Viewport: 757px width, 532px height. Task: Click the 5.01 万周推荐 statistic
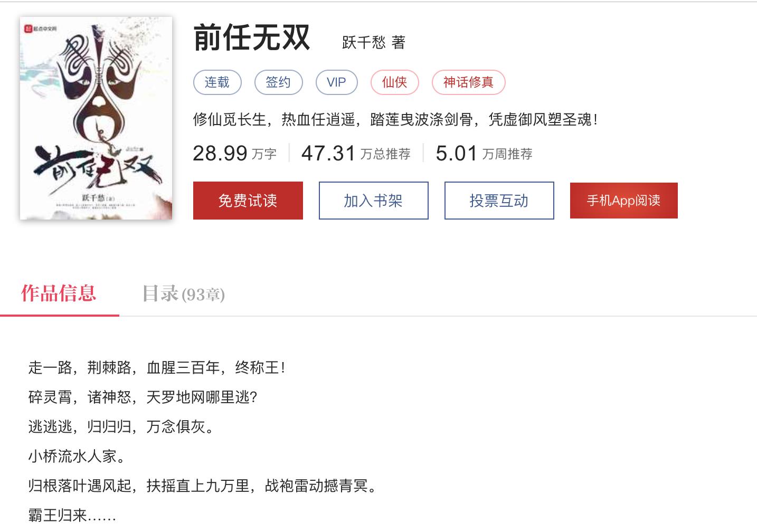484,154
